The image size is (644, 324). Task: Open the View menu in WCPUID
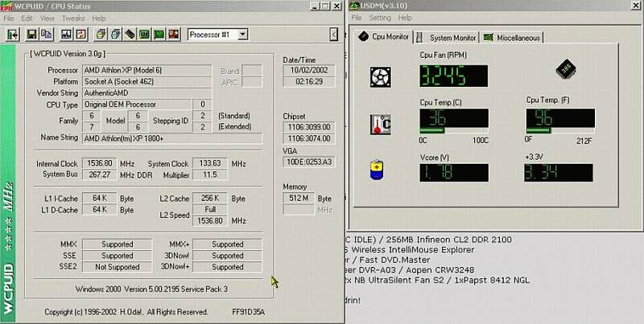point(47,18)
